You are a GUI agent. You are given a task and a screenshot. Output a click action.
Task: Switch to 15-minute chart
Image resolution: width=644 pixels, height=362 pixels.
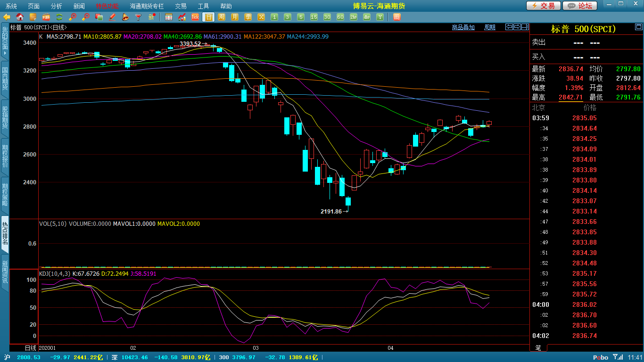click(314, 17)
